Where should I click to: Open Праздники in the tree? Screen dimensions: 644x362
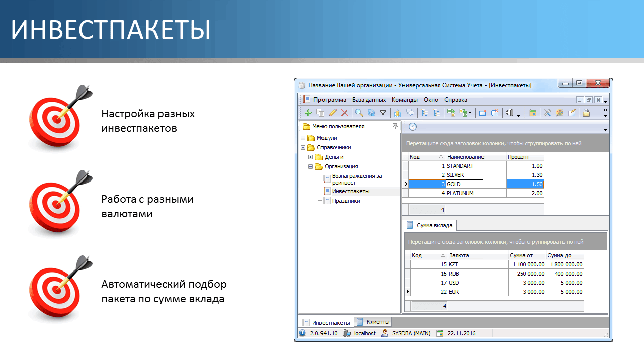click(x=346, y=201)
